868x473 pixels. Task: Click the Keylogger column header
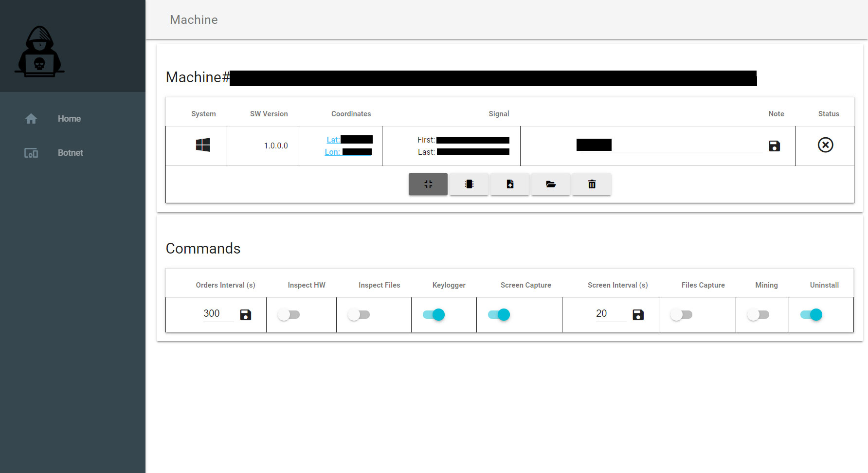449,285
